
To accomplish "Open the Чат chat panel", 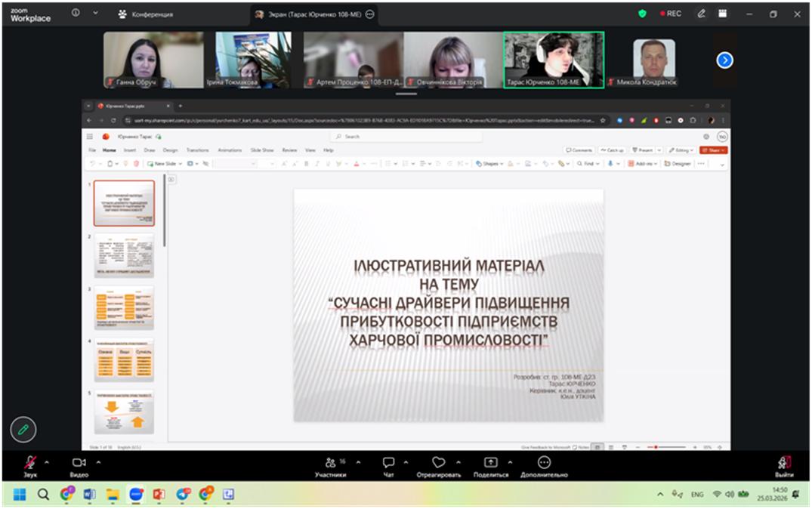I will (388, 463).
